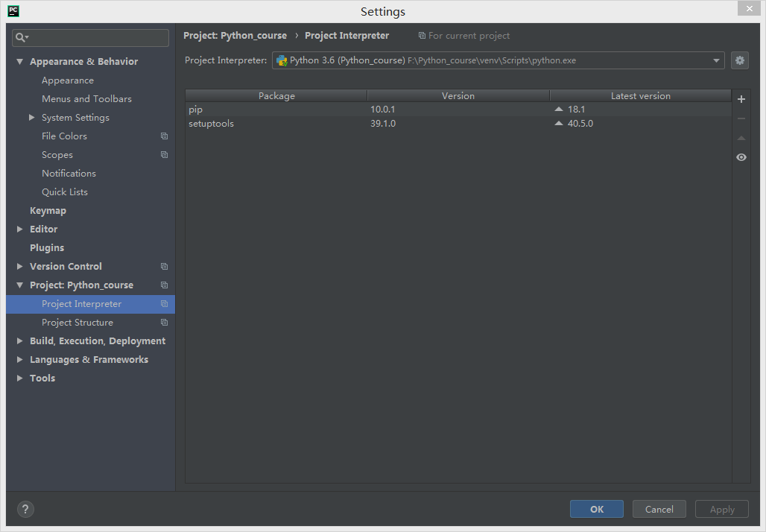Click inside the settings search field
Screen dimensions: 766x532
(x=89, y=37)
